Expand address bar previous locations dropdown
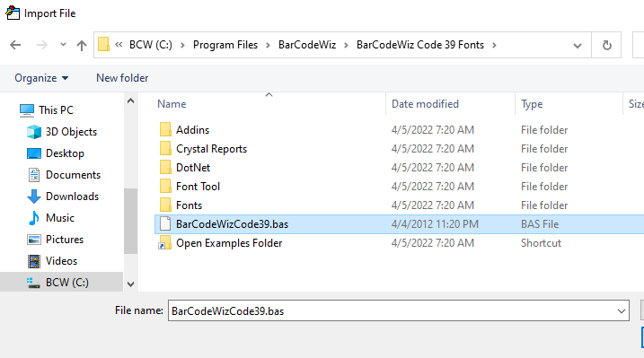Screen dimensions: 644x358 coord(577,46)
